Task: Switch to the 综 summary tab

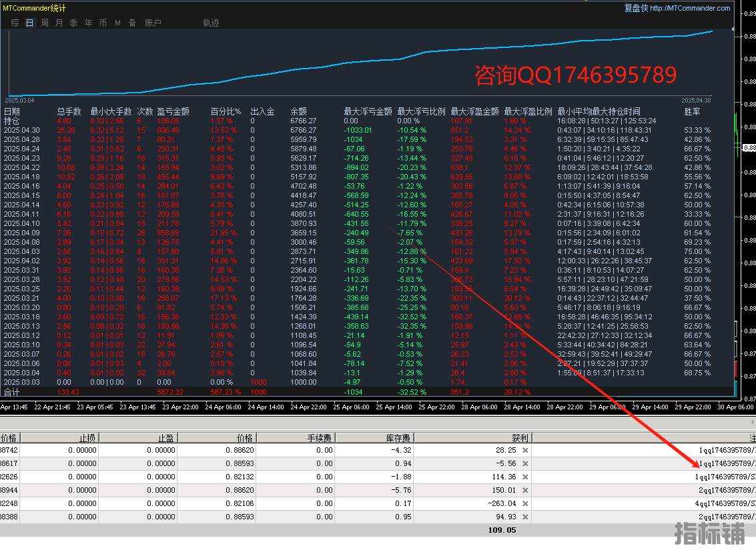Action: 15,23
